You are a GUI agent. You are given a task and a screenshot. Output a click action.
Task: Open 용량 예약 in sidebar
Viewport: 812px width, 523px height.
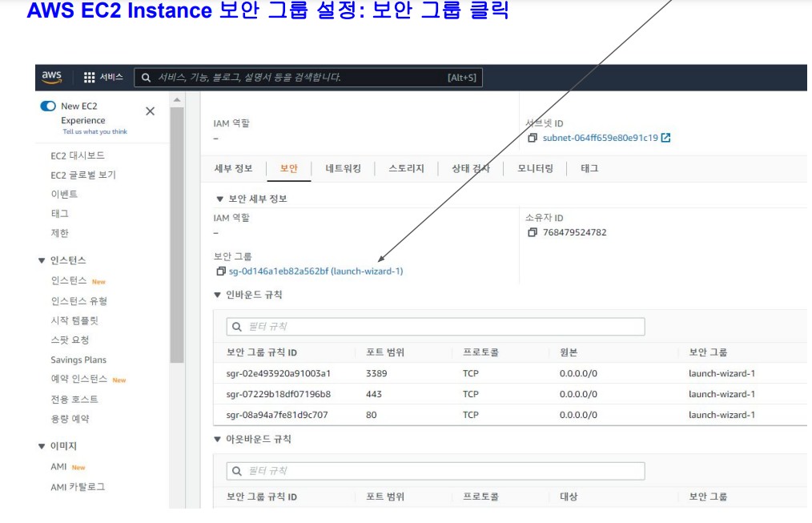click(70, 419)
